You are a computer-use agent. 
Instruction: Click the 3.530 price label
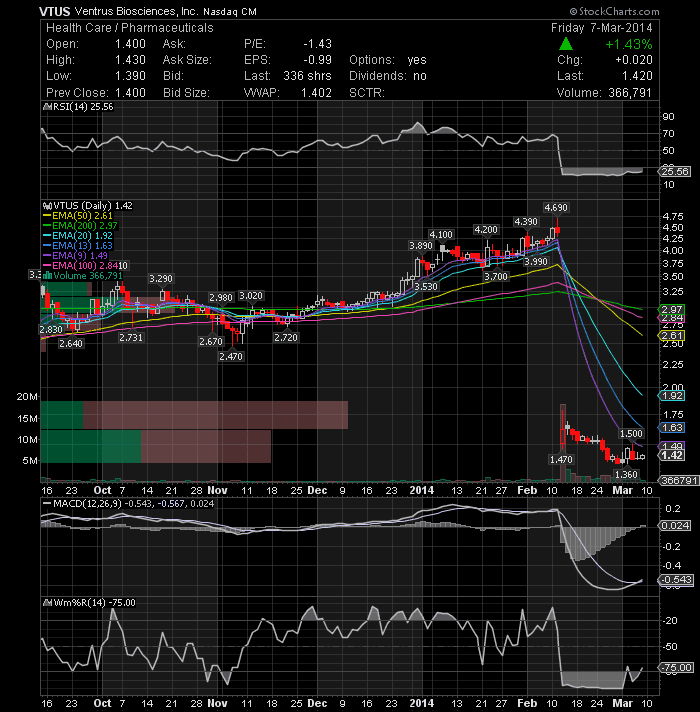point(426,287)
